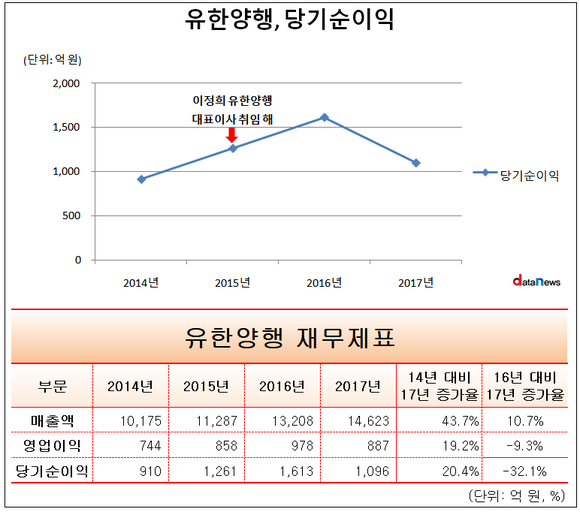Click the 11,287 sales cell
580x512 pixels.
click(x=217, y=421)
